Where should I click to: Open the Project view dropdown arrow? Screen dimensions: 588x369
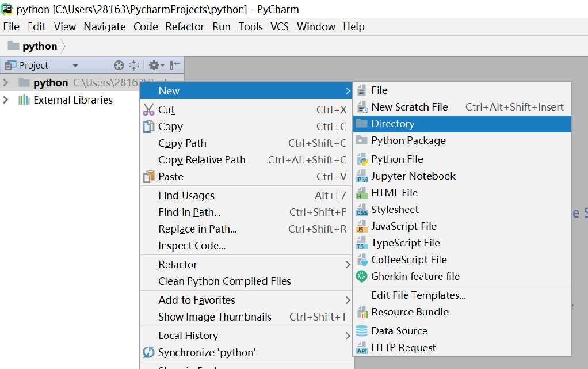coord(75,66)
